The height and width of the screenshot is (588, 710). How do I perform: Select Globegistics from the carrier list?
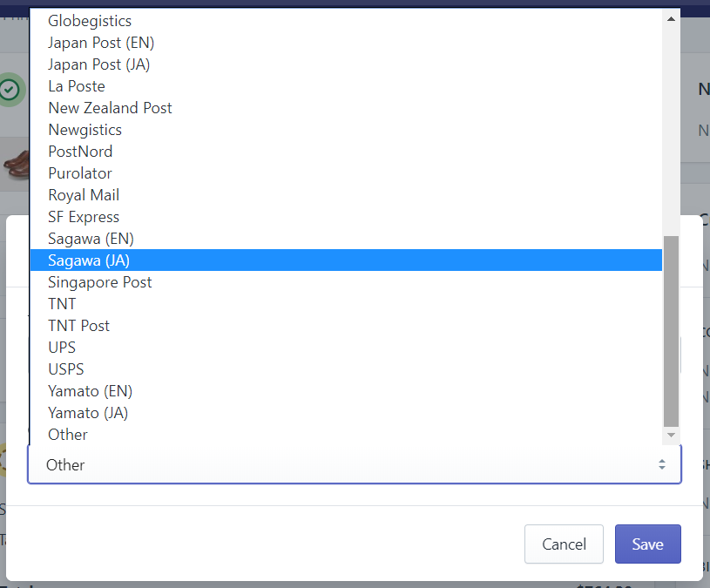click(346, 21)
